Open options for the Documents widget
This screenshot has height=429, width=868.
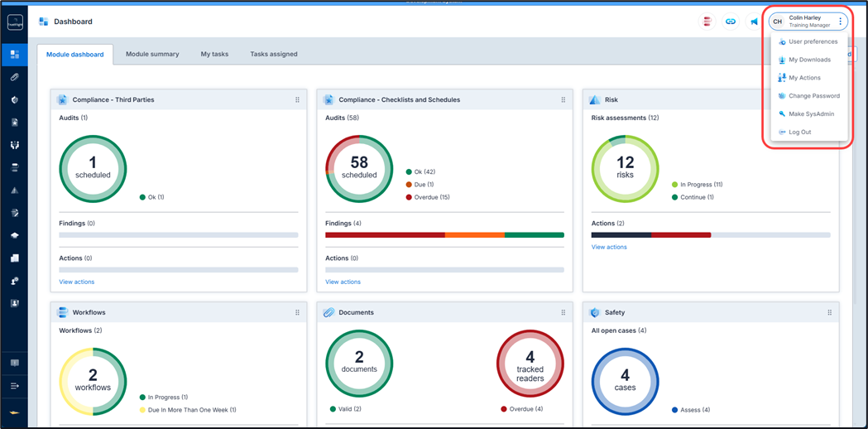(563, 313)
